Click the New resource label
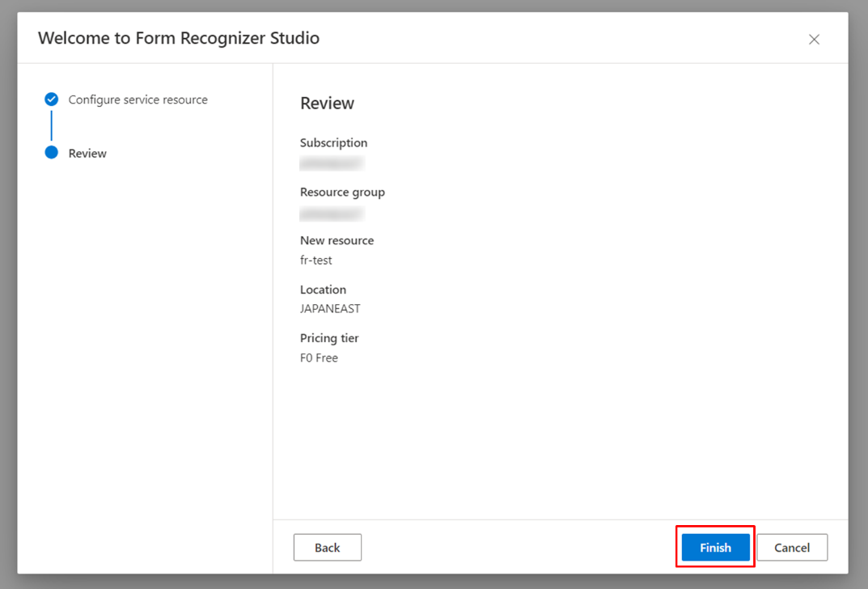This screenshot has height=589, width=868. pyautogui.click(x=337, y=240)
